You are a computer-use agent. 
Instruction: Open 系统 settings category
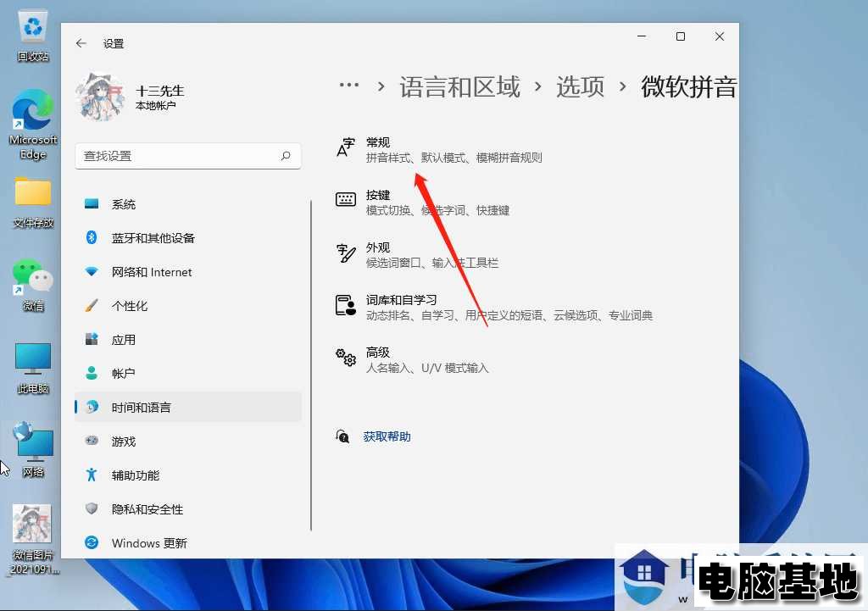(x=187, y=204)
